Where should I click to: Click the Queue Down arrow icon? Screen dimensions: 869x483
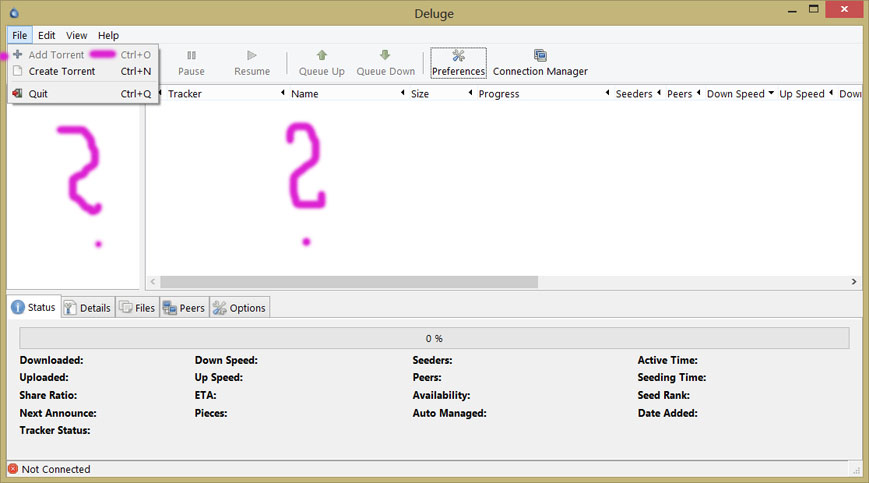point(385,55)
